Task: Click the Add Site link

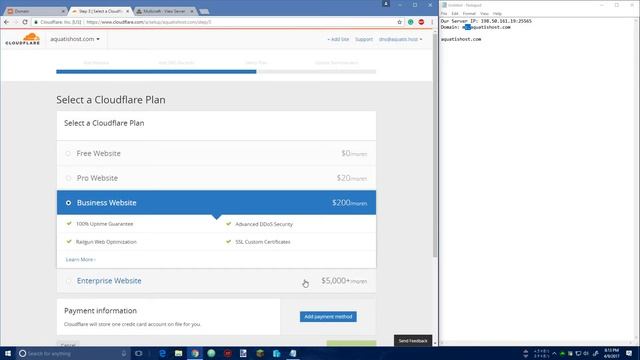Action: [x=338, y=39]
